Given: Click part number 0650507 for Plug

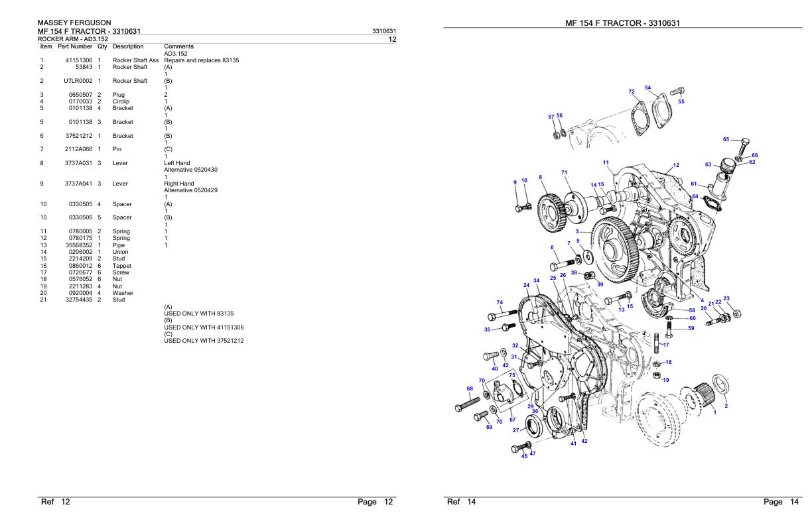Looking at the screenshot, I should tap(81, 95).
